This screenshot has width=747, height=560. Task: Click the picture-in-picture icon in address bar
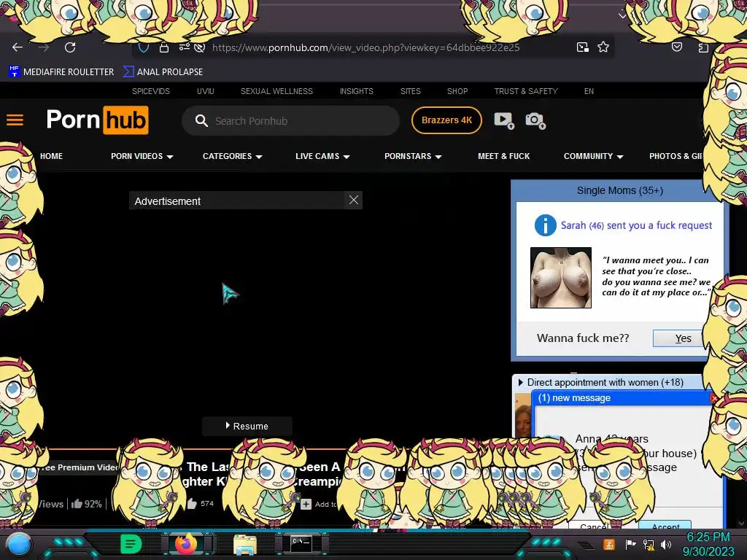582,47
